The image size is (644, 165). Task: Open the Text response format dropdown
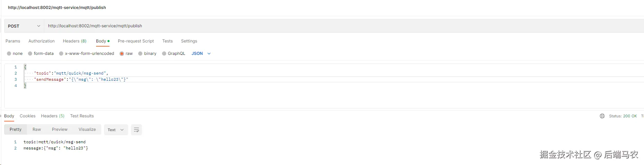(x=116, y=130)
